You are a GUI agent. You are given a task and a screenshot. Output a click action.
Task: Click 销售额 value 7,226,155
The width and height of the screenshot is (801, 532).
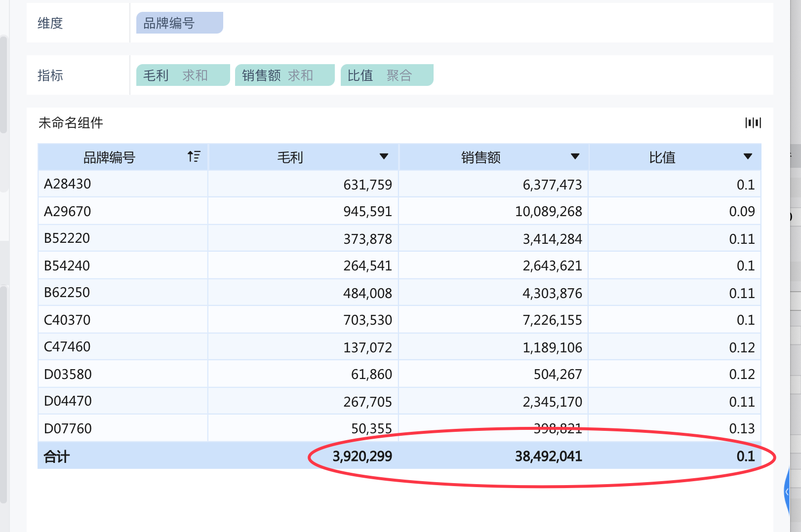552,320
